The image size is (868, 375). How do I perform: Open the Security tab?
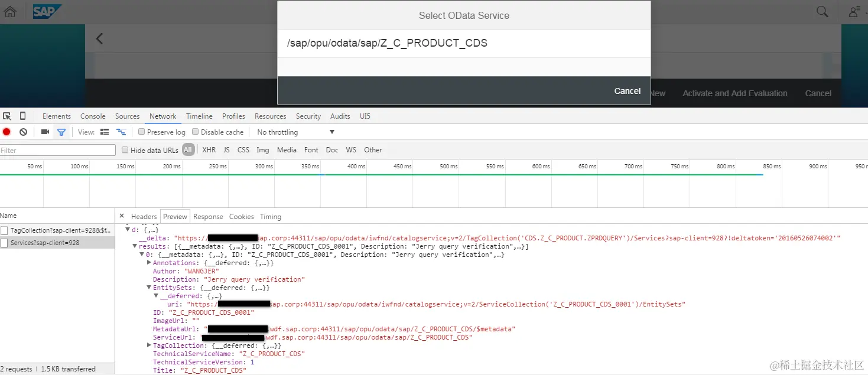(x=308, y=116)
